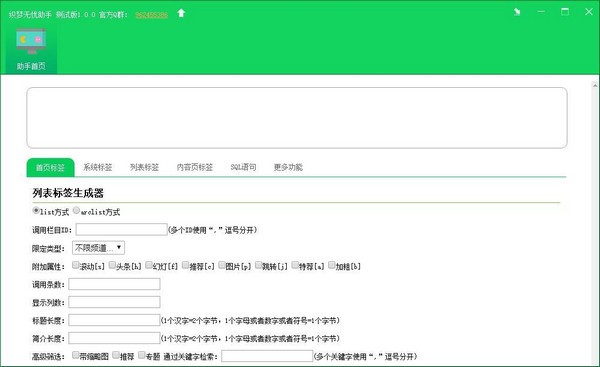The height and width of the screenshot is (367, 600).
Task: Check the 滚动[s] attribute checkbox
Action: [76, 265]
